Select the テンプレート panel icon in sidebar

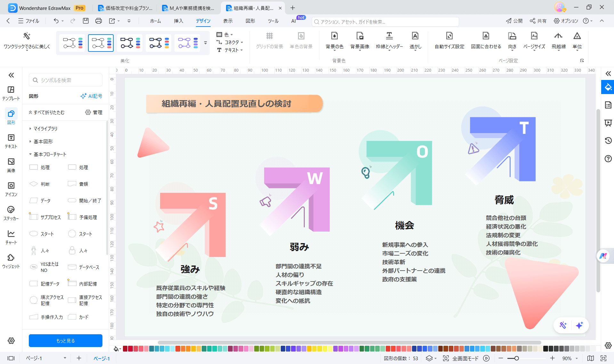point(11,92)
